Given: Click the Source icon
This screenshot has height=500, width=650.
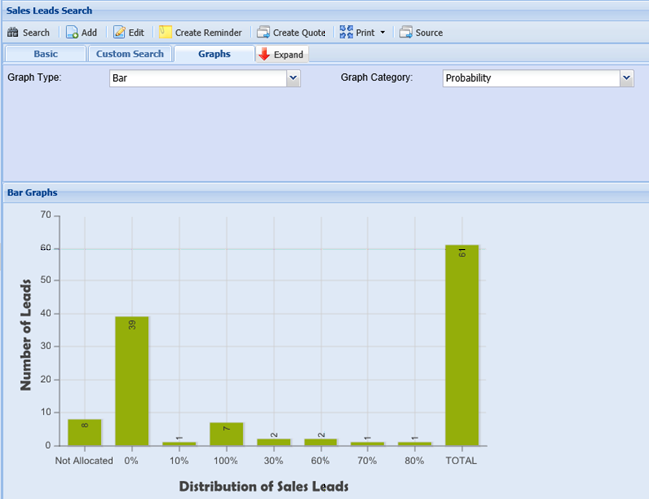Looking at the screenshot, I should tap(406, 33).
